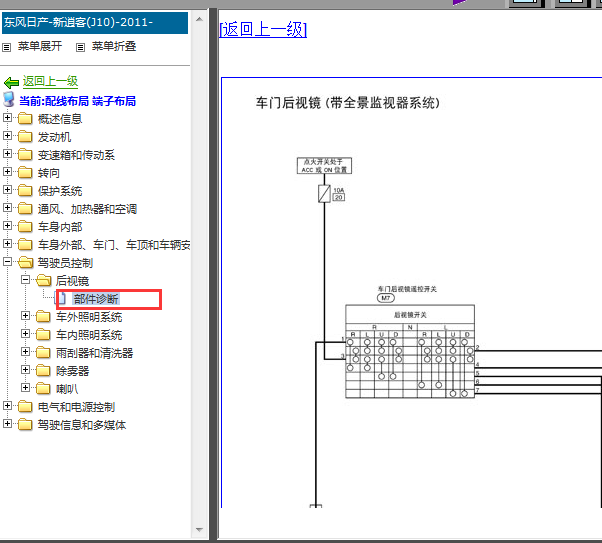Click the 车门后视镜 diagram title text

[348, 103]
